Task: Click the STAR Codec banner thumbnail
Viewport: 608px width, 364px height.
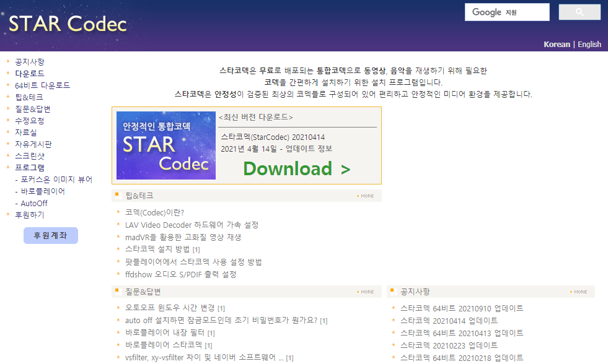Action: (x=166, y=145)
